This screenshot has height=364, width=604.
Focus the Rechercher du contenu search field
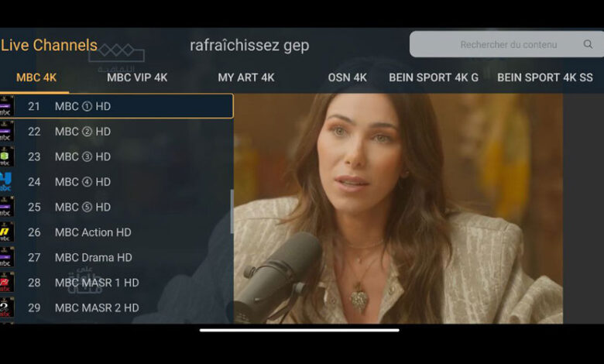click(506, 44)
